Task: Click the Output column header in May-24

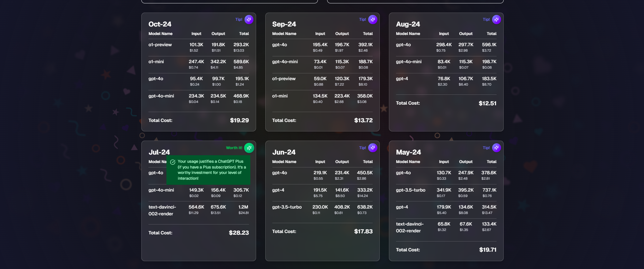Action: [x=466, y=162]
